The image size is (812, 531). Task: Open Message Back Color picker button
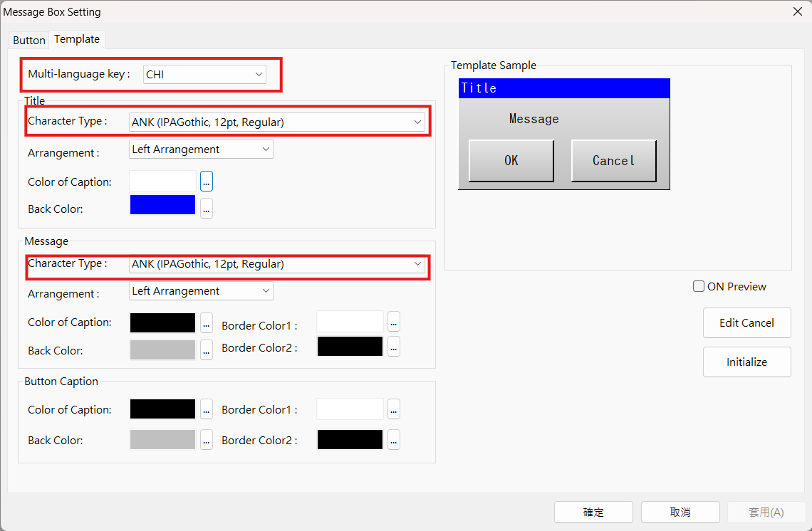207,349
